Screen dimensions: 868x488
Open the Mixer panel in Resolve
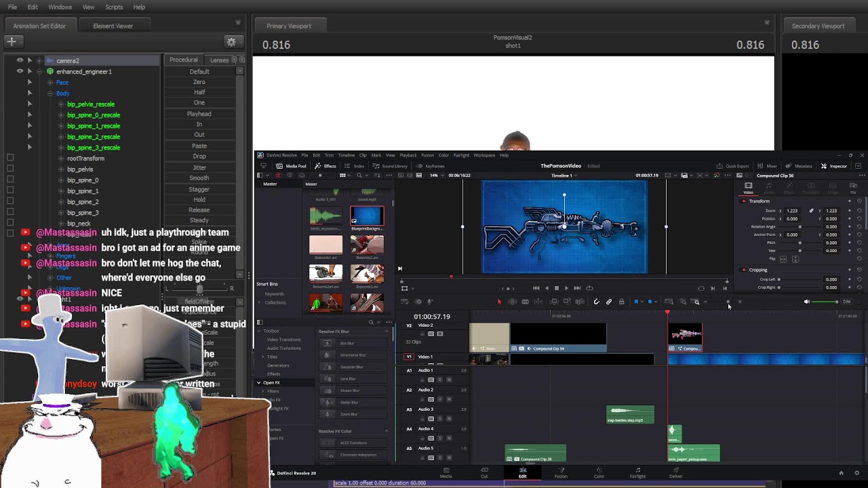click(768, 166)
